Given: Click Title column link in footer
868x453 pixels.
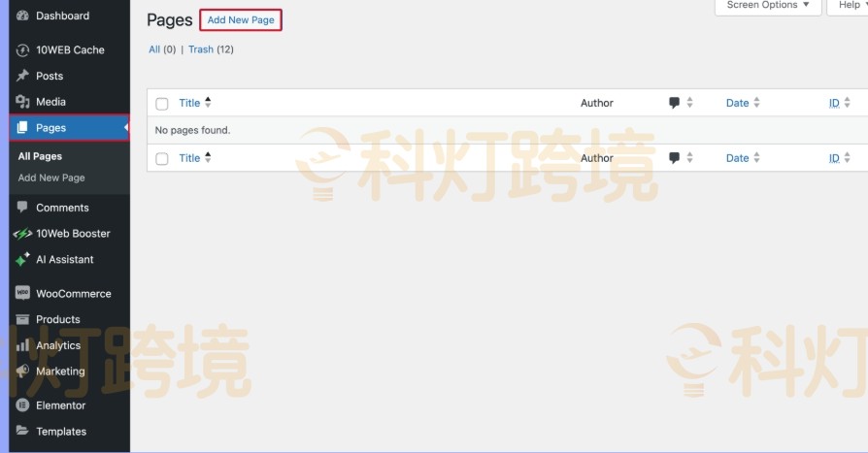Looking at the screenshot, I should [189, 158].
